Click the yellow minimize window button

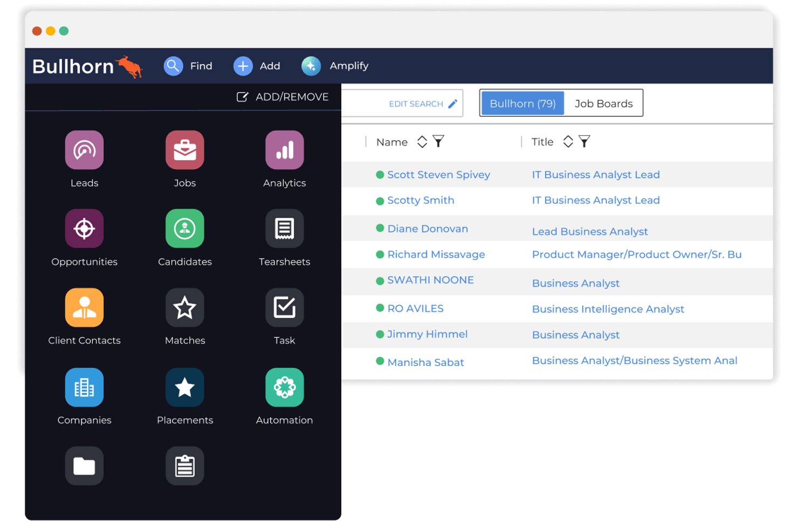point(51,31)
